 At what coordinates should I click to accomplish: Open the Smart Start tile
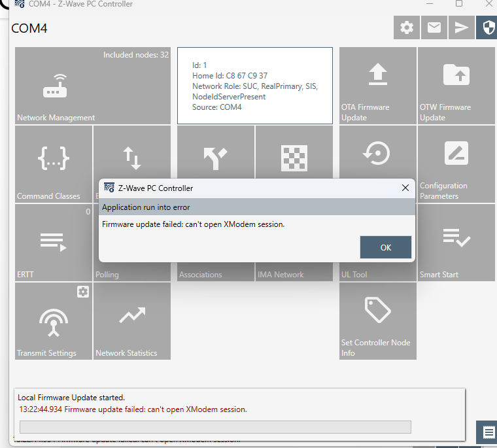tap(456, 243)
